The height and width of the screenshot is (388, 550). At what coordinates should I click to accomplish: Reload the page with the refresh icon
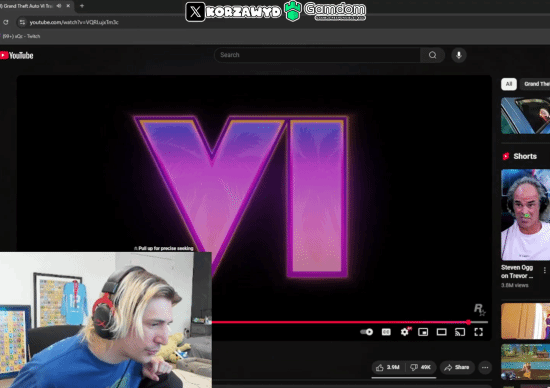click(6, 22)
